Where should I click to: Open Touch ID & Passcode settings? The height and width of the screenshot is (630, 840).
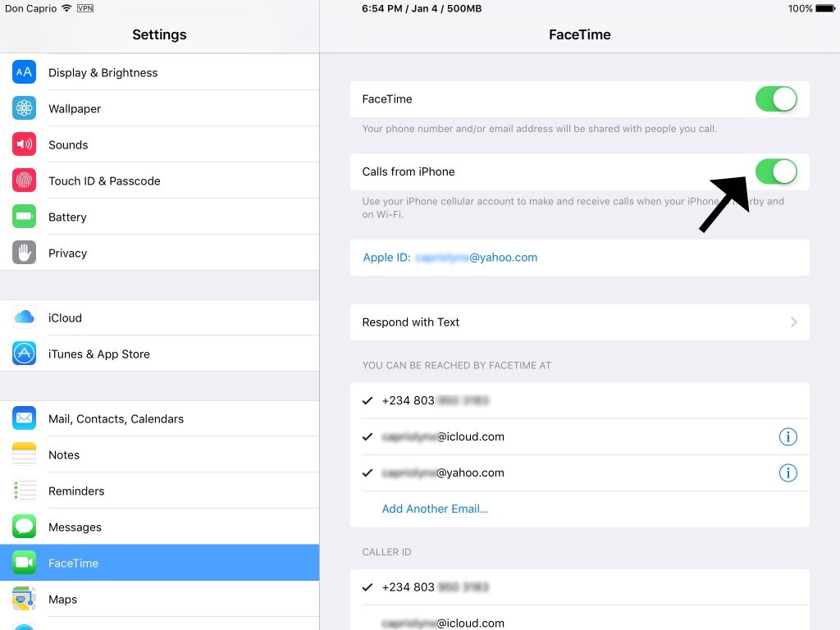coord(160,180)
